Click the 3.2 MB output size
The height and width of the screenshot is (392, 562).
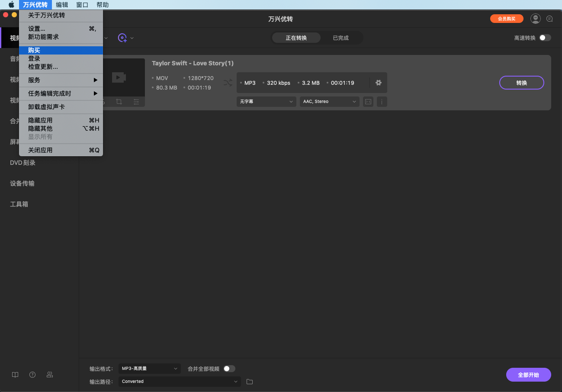pyautogui.click(x=311, y=83)
